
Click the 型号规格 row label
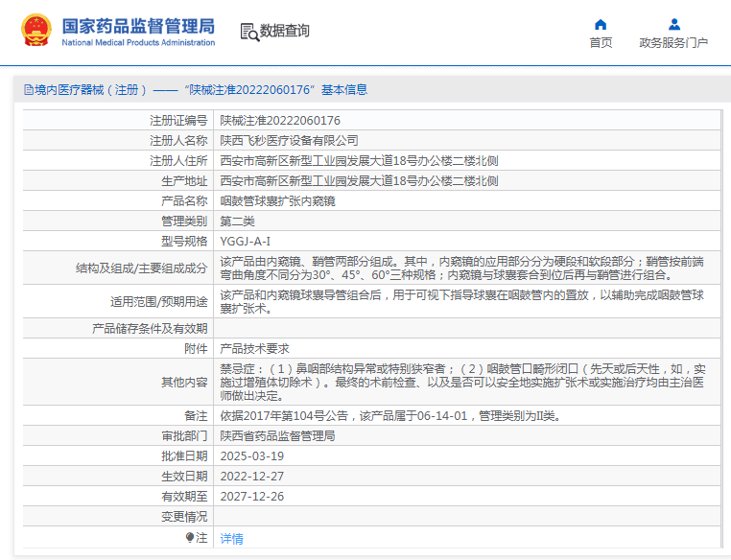pos(184,242)
